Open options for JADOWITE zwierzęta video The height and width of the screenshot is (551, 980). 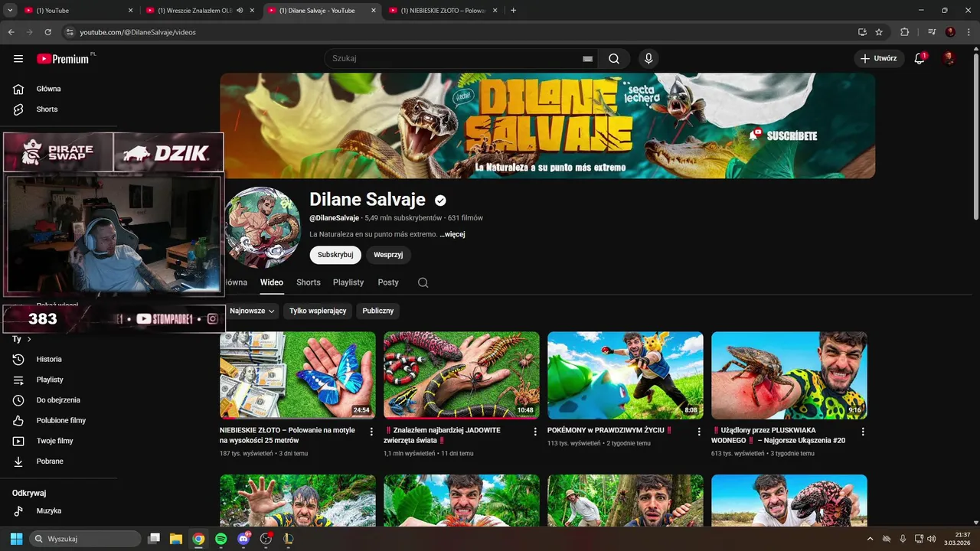click(535, 432)
